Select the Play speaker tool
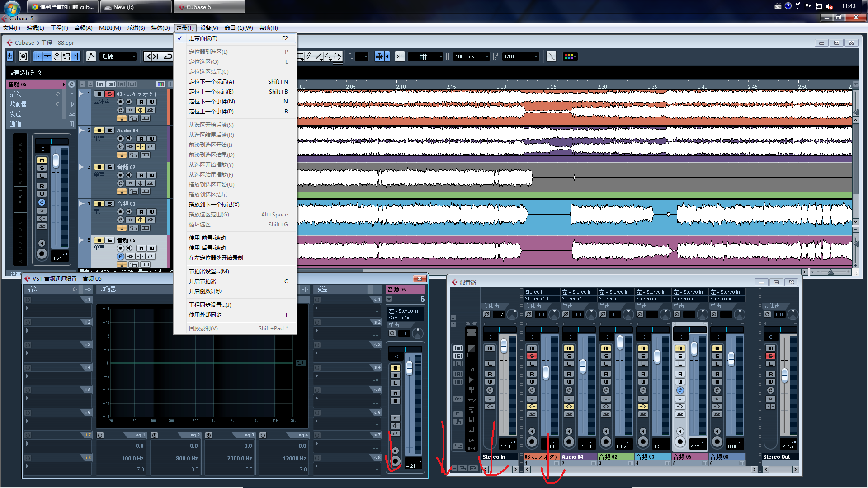 (x=328, y=56)
